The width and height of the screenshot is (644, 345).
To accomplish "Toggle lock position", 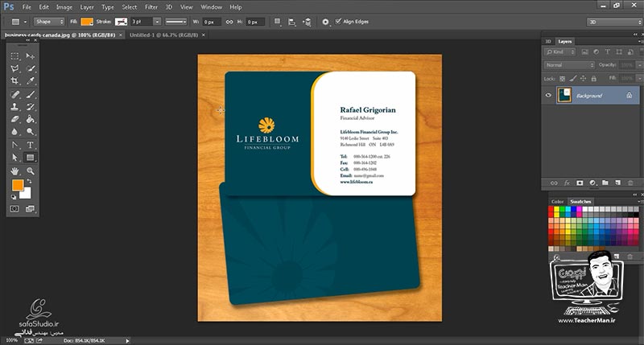I will [x=583, y=78].
